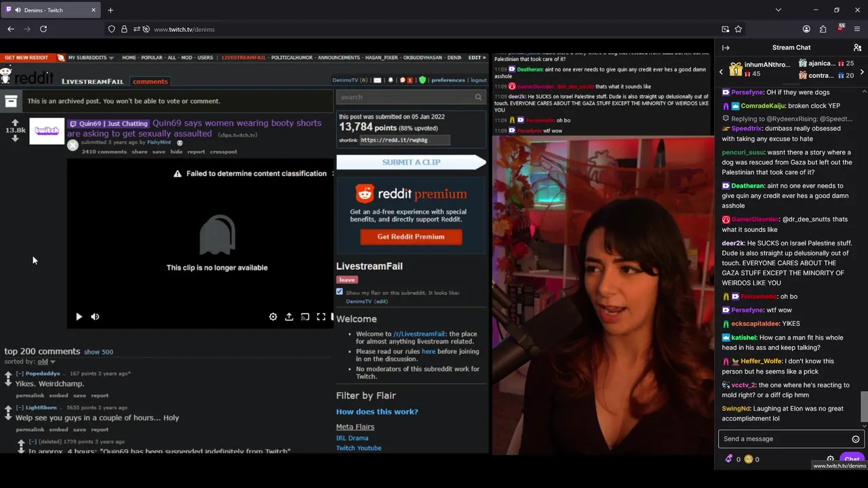This screenshot has width=868, height=488.
Task: Go back in browser history
Action: coord(11,29)
